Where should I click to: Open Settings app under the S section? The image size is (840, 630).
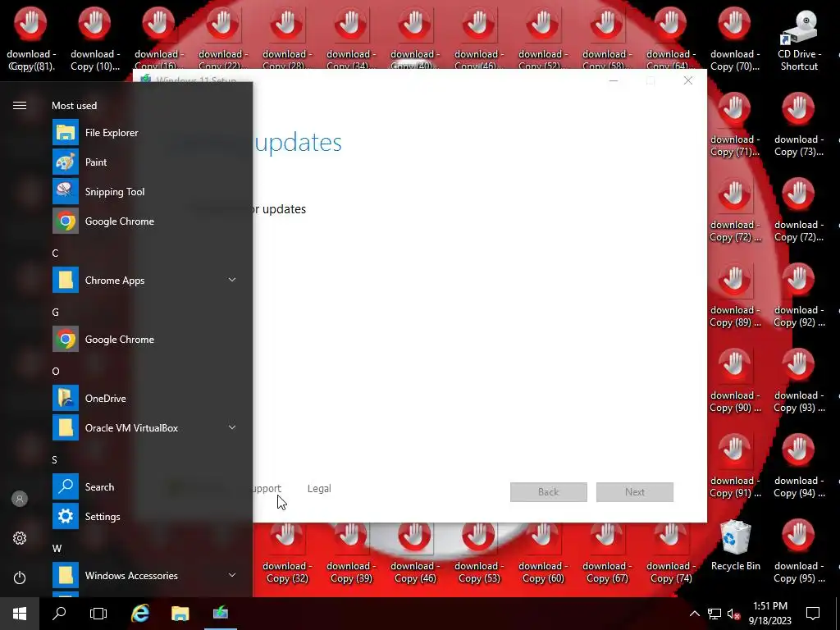[x=144, y=517]
